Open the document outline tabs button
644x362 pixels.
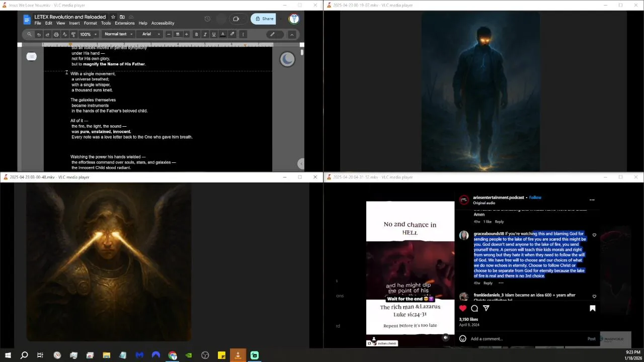pyautogui.click(x=31, y=56)
